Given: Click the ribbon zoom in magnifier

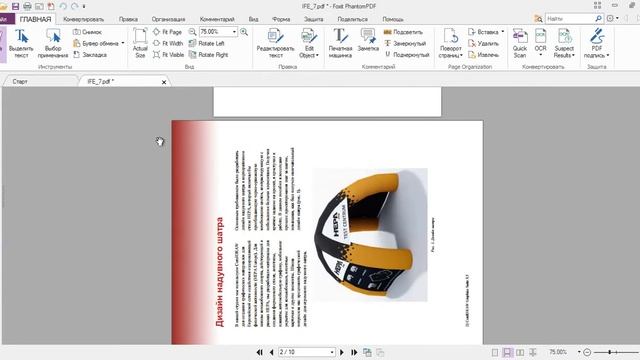Looking at the screenshot, I should coord(244,32).
